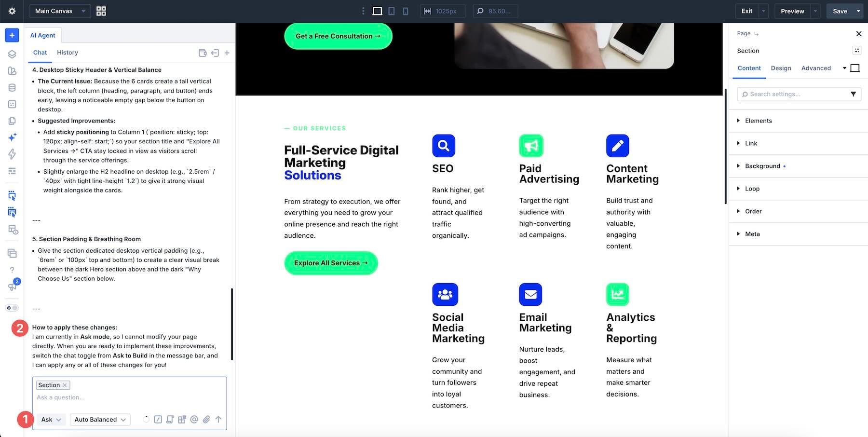Click the Preview button
This screenshot has height=437, width=868.
click(x=792, y=11)
